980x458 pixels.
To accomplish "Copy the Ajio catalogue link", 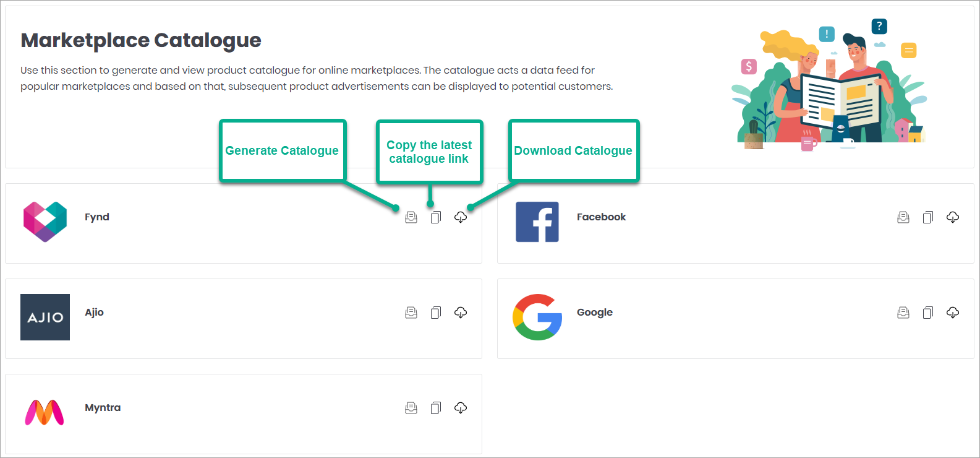I will click(436, 313).
